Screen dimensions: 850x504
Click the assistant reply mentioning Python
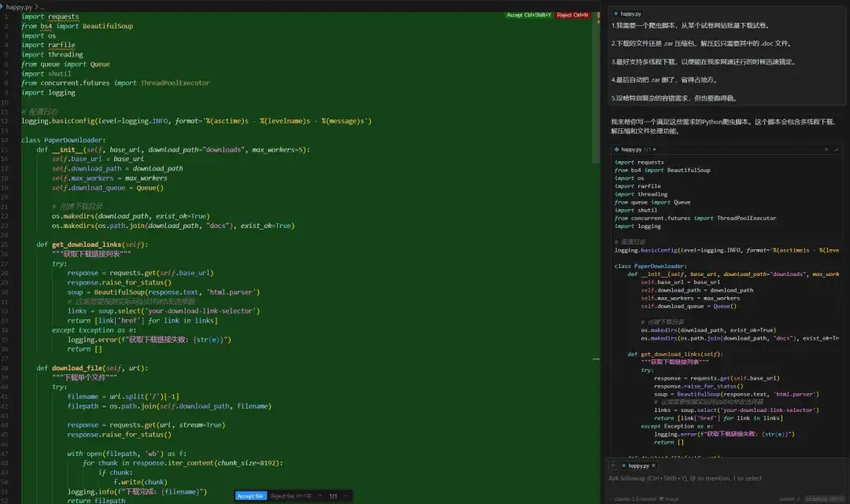723,126
